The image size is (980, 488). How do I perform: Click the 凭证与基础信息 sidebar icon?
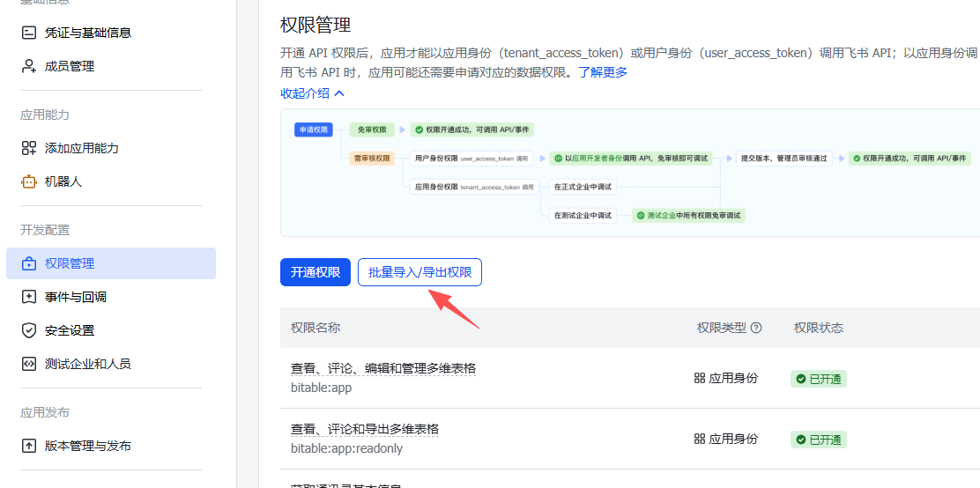29,33
